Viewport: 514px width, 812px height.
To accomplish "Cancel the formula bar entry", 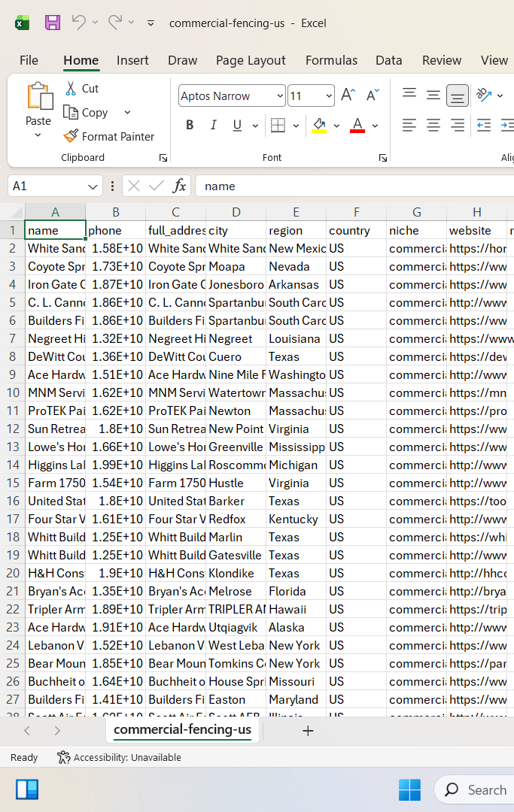I will coord(134,186).
